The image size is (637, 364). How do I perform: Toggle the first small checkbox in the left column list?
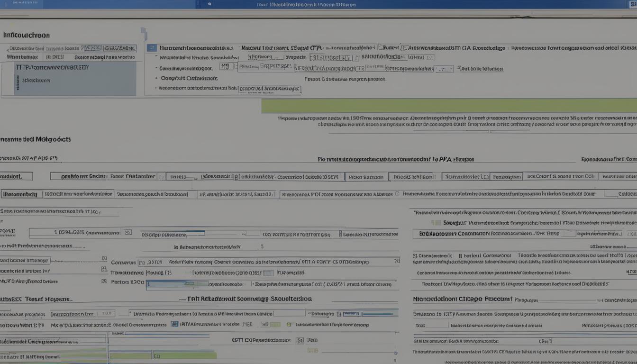[104, 259]
